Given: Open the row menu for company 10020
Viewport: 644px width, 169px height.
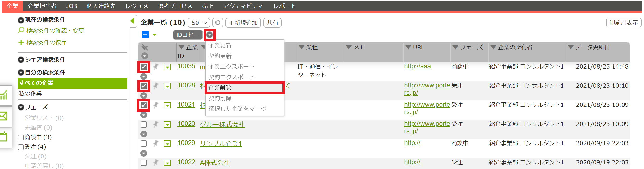Looking at the screenshot, I should point(167,124).
